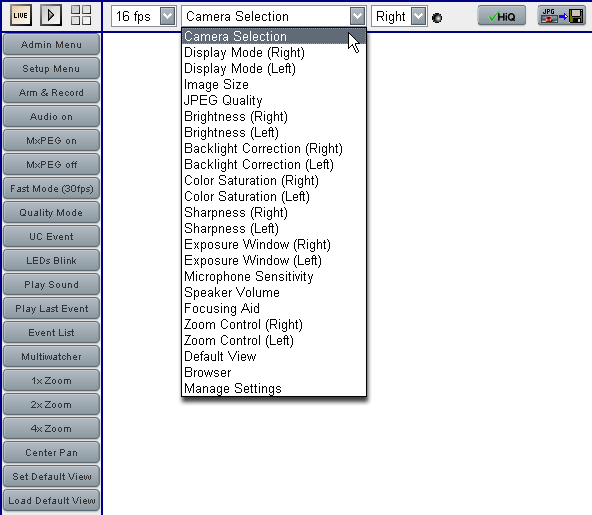The width and height of the screenshot is (592, 515).
Task: Select Color Saturation (Left)
Action: pos(274,196)
